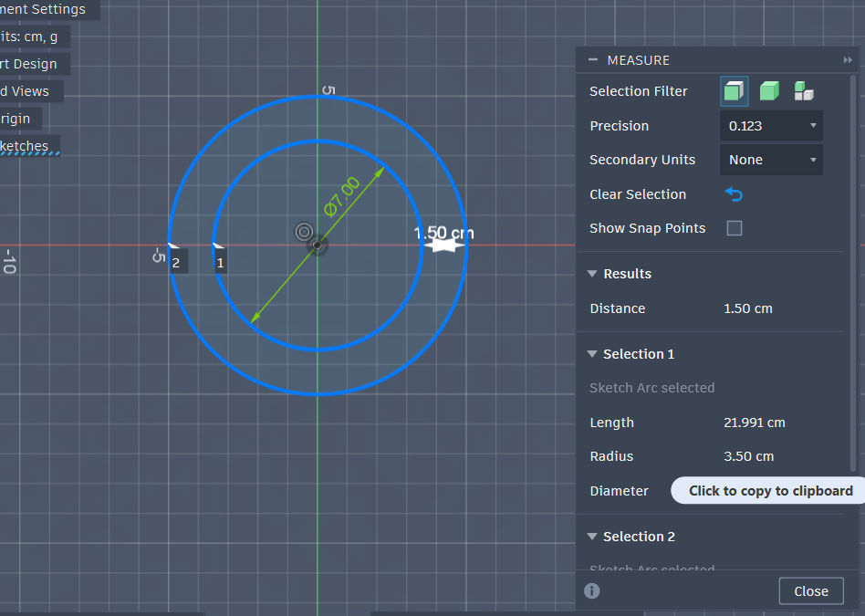Screen dimensions: 865x616
Task: Select the body selection filter icon
Action: click(769, 91)
